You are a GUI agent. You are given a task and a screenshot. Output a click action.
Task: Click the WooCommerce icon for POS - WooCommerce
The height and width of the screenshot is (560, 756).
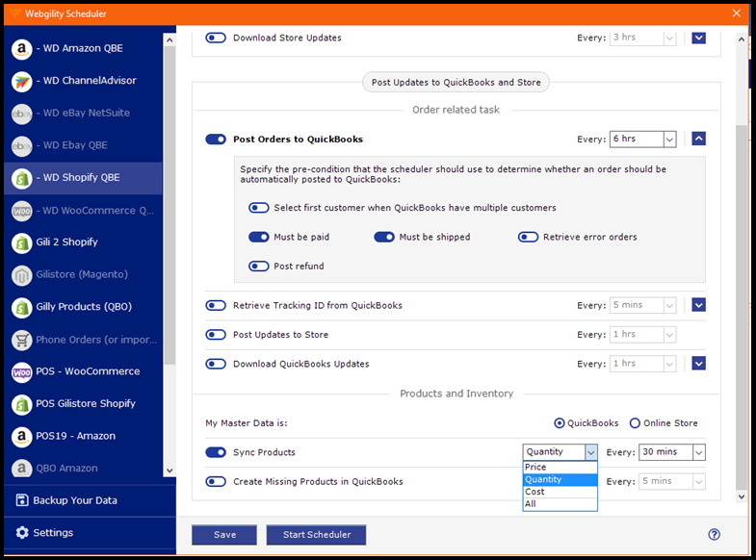[x=21, y=372]
